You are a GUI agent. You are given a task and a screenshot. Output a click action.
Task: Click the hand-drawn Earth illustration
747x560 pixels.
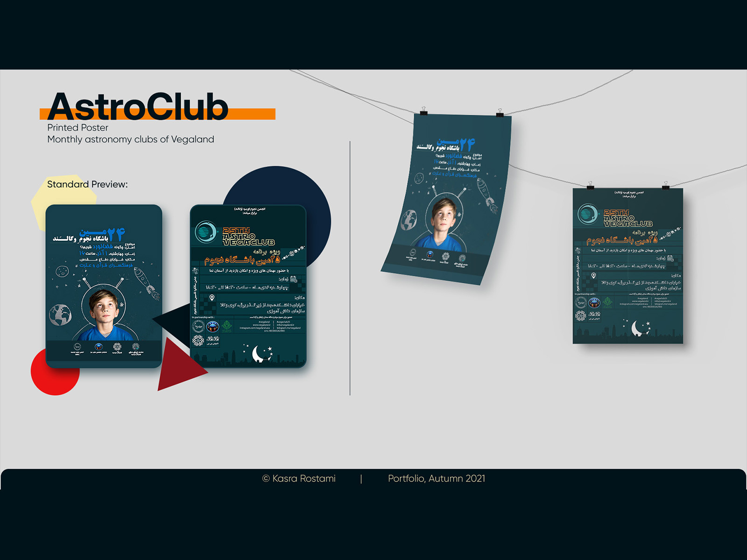coord(59,315)
